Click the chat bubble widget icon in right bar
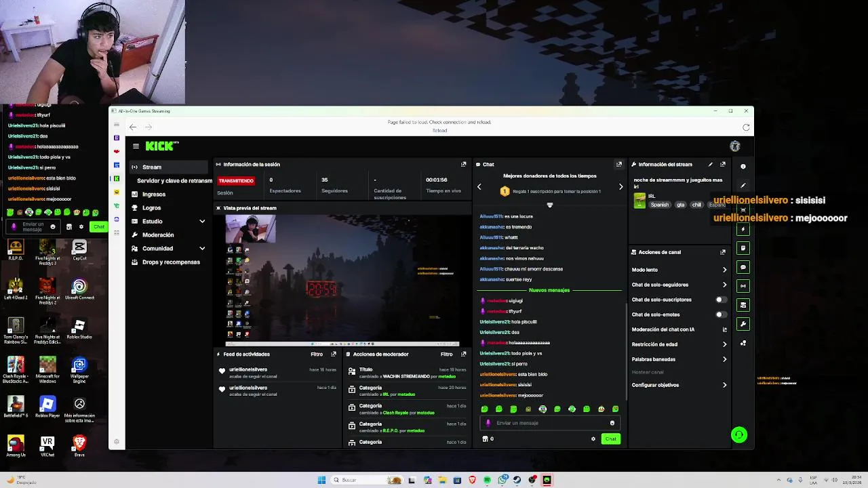 click(743, 267)
